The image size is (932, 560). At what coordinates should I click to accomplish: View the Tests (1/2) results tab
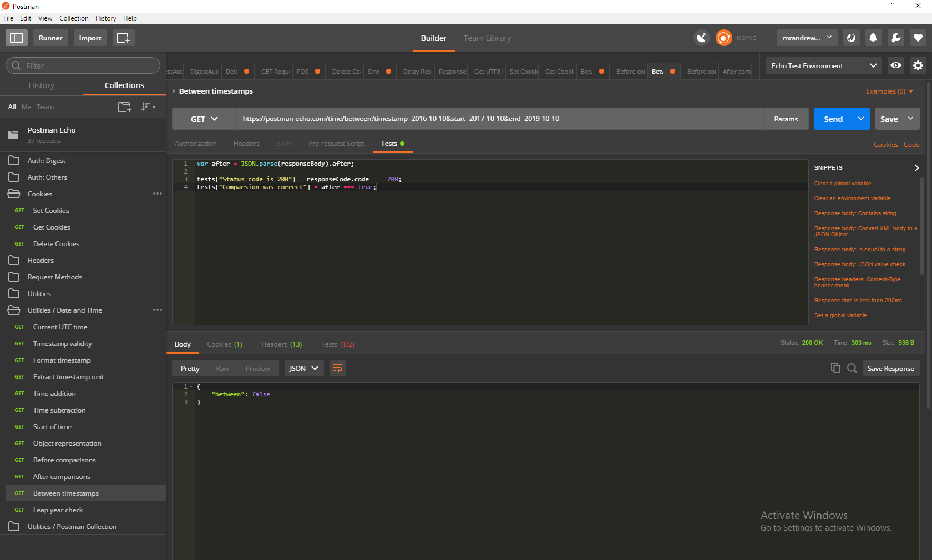(338, 344)
